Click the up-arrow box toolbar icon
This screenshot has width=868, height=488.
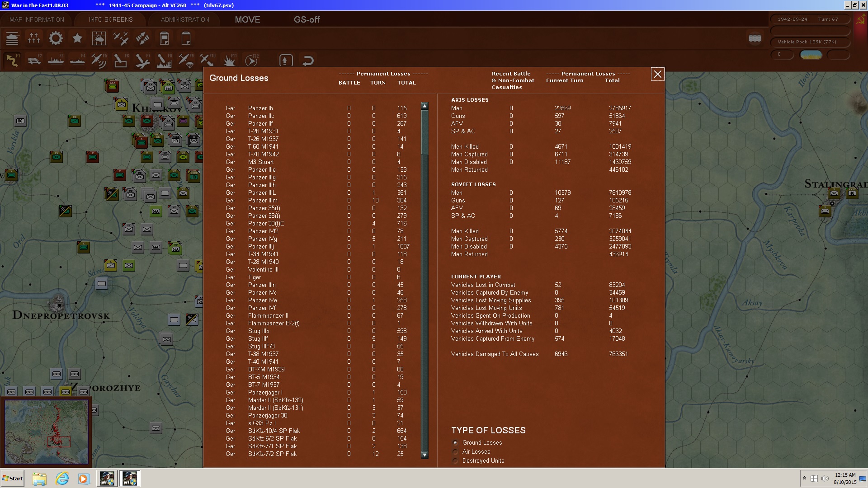pyautogui.click(x=286, y=60)
